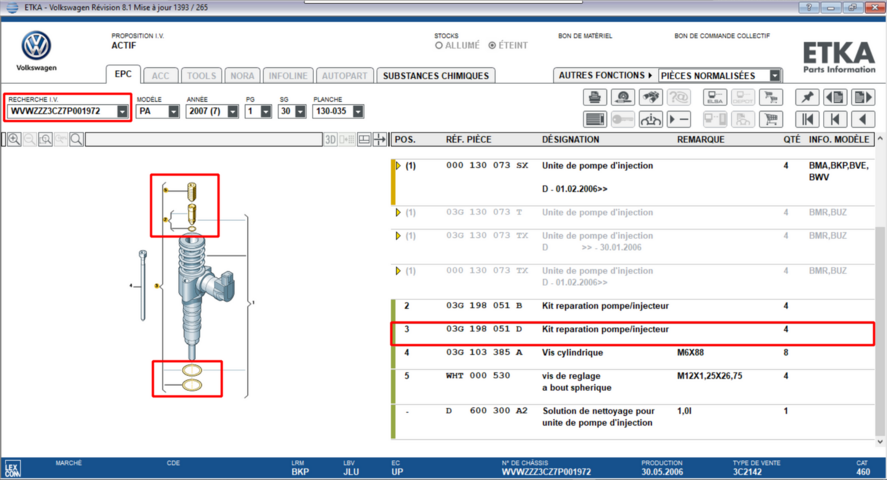887x480 pixels.
Task: Switch to the EPC tab
Action: tap(123, 74)
